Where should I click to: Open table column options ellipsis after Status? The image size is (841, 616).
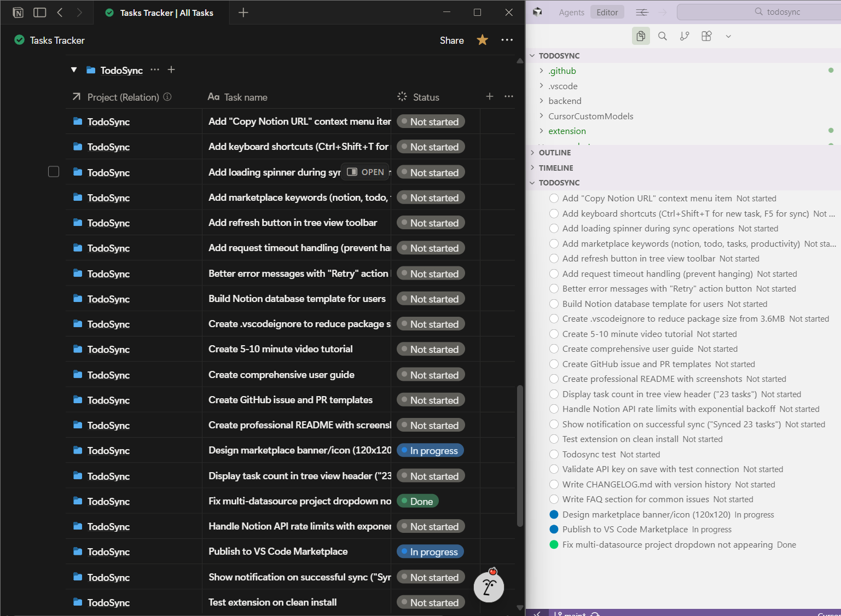pyautogui.click(x=509, y=96)
